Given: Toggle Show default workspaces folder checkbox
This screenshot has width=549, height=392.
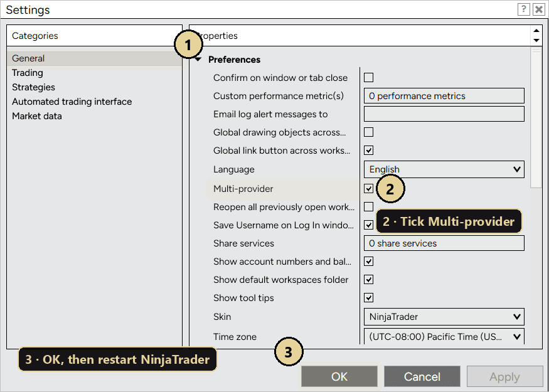Looking at the screenshot, I should (368, 280).
